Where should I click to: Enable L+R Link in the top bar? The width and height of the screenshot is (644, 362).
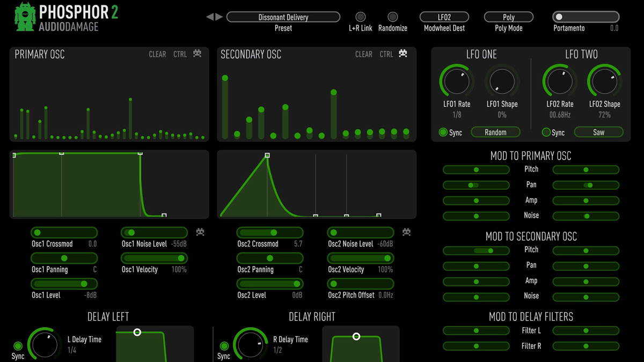[361, 17]
